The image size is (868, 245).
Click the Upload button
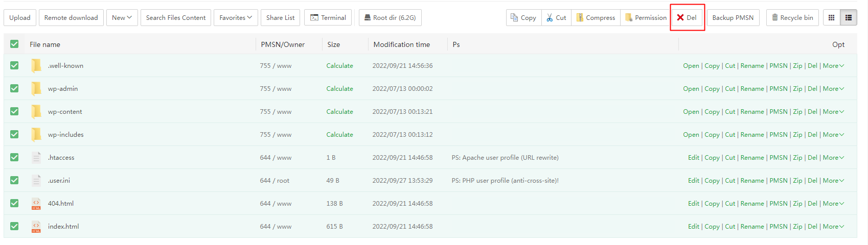pyautogui.click(x=20, y=18)
